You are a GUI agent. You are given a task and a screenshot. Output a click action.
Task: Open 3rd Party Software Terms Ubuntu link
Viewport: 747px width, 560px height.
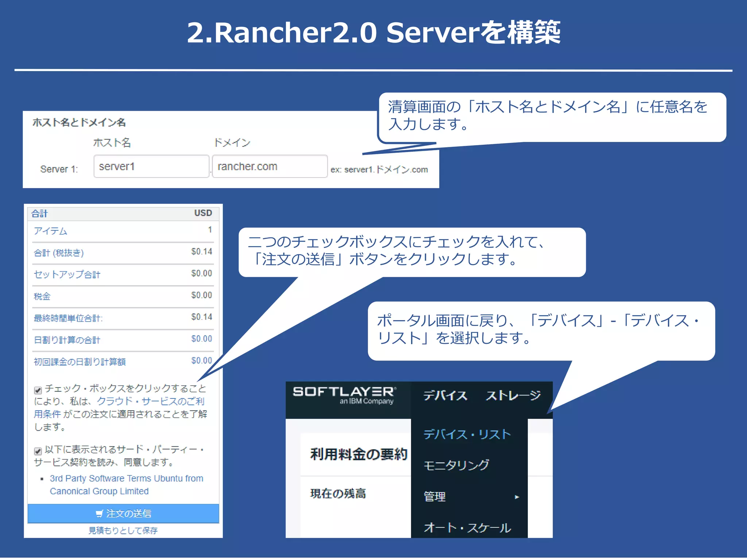[127, 485]
